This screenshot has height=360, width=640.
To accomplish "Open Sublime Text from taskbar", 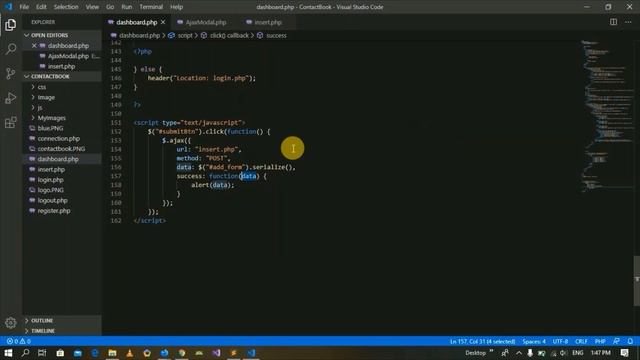I will (234, 353).
